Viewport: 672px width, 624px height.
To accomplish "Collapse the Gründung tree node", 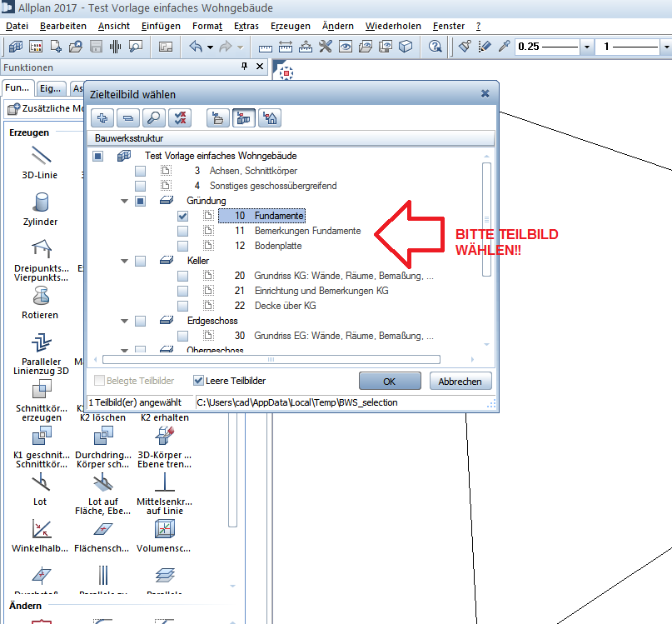I will pyautogui.click(x=125, y=201).
